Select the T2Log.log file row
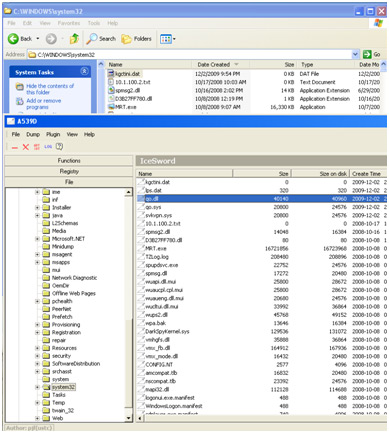 [x=262, y=257]
